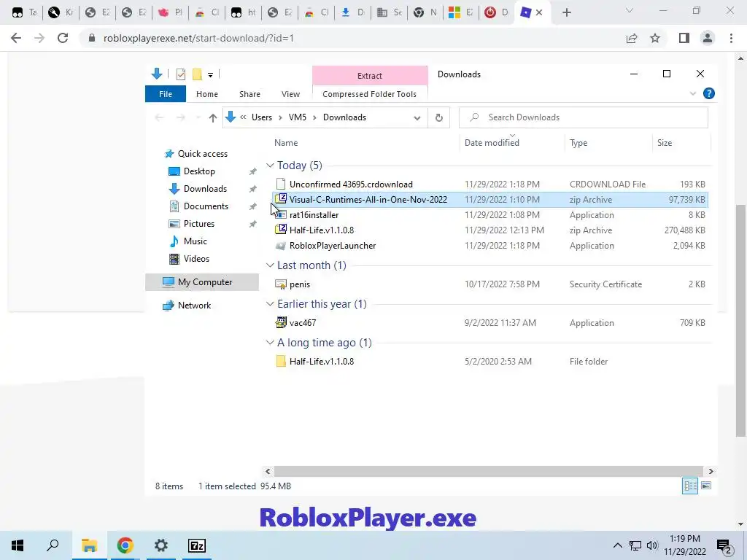Open the volume control in tray
Viewport: 747px width, 560px height.
click(652, 545)
